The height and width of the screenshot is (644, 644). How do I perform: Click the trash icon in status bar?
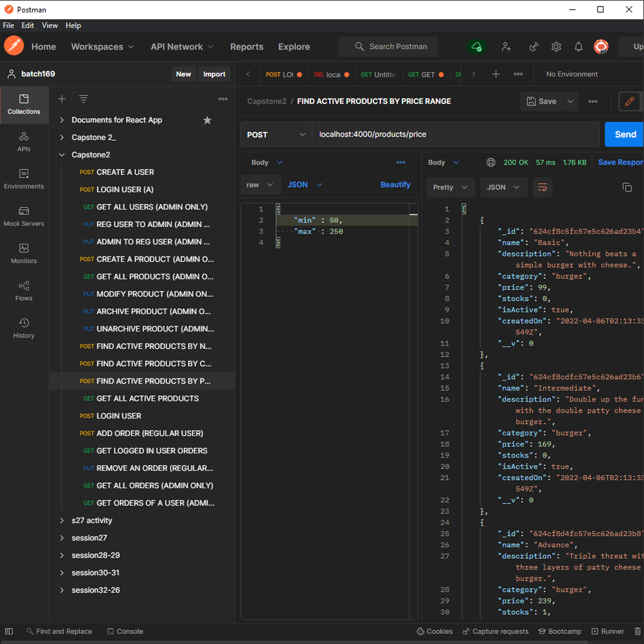tap(637, 631)
